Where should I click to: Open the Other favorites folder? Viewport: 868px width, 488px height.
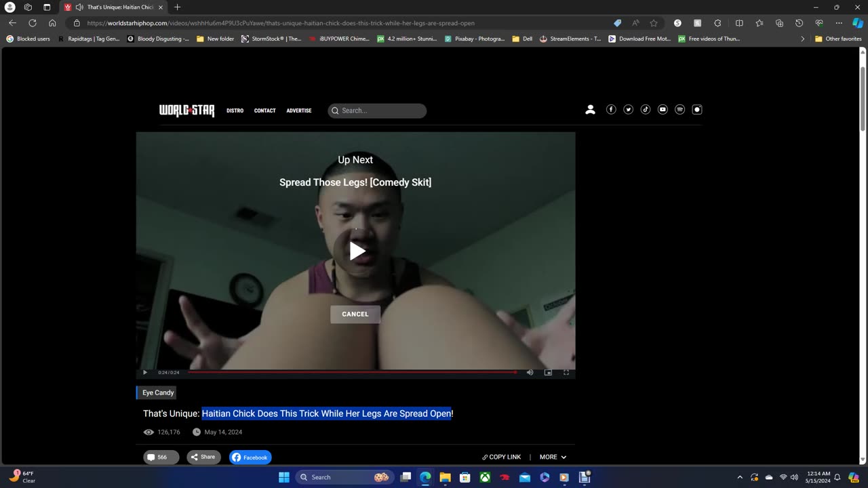point(838,39)
